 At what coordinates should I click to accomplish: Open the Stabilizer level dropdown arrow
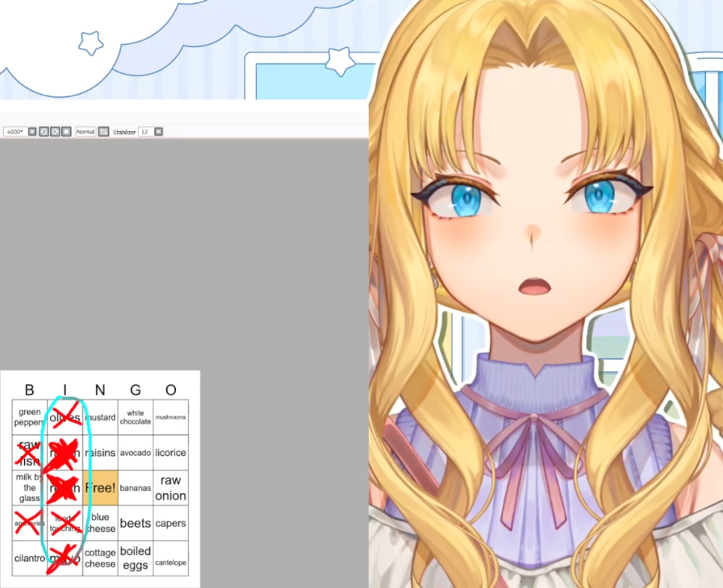coord(159,132)
